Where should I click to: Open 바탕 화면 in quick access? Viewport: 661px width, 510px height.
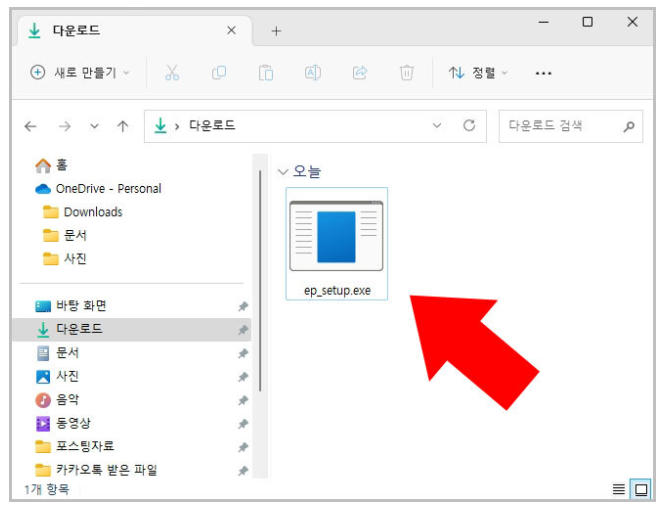71,306
